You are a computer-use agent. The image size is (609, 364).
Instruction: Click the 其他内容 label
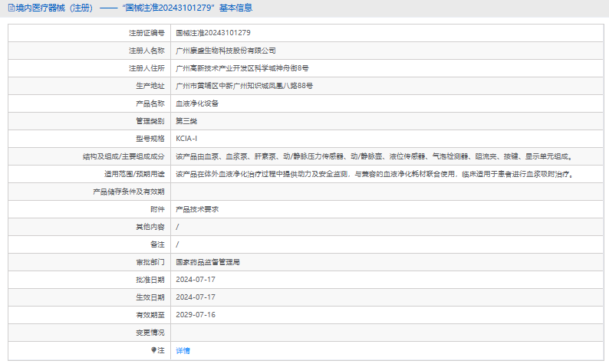click(150, 227)
